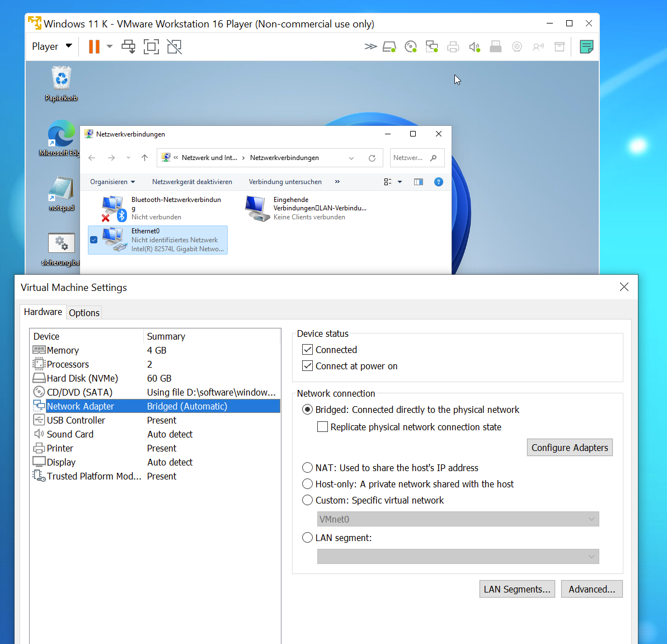Click Netzwerkgerät deaktivieren command
Viewport: 667px width, 644px height.
[192, 182]
